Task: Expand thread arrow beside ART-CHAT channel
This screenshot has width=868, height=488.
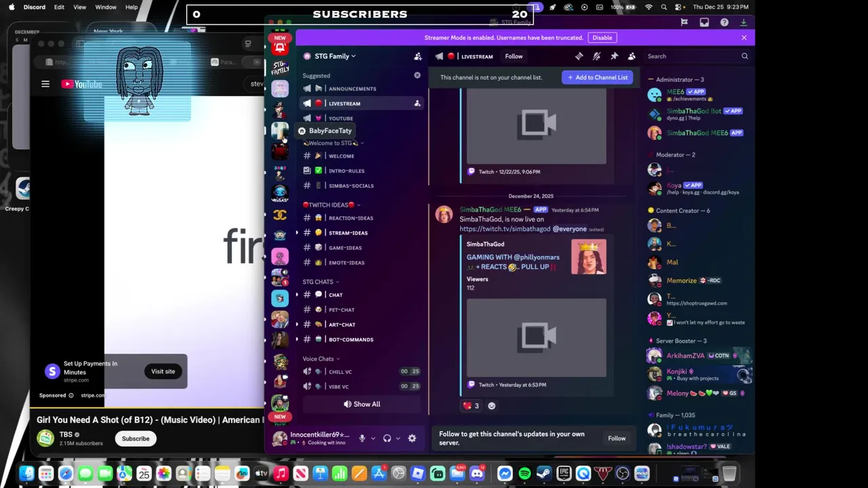Action: coord(297,325)
